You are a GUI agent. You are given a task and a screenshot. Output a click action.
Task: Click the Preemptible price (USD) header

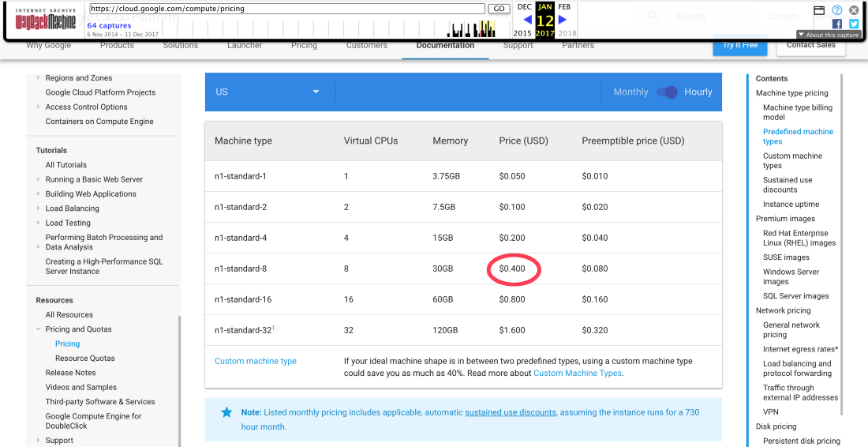click(x=633, y=141)
